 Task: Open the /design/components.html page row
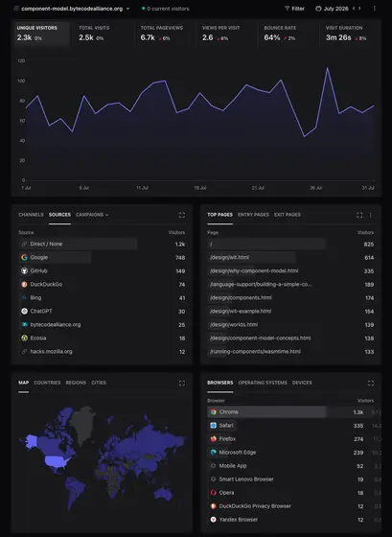(290, 298)
